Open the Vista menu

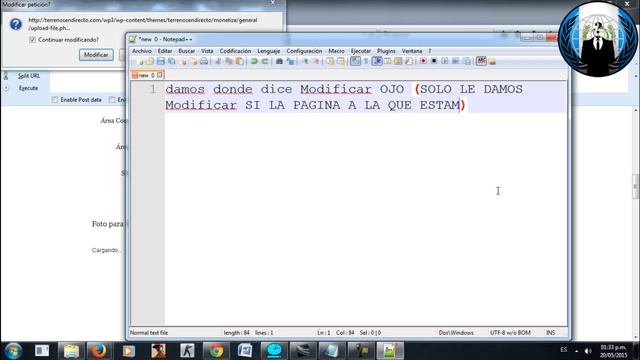[207, 51]
